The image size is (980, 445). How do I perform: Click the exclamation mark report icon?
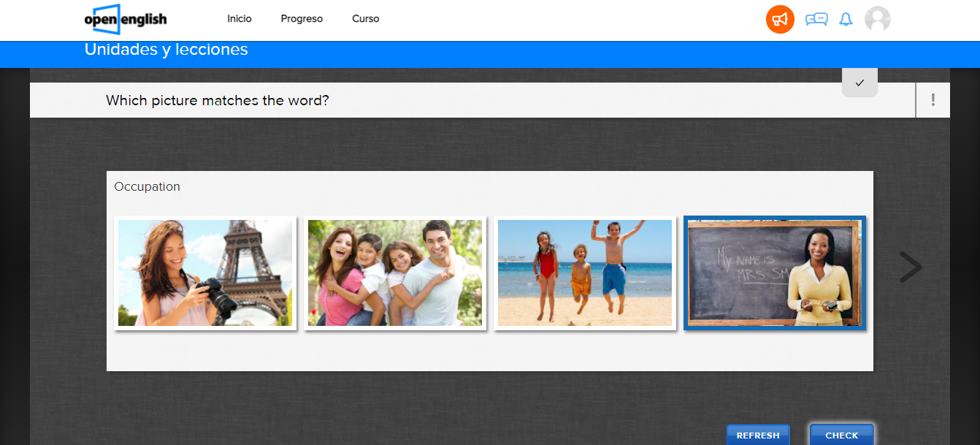pyautogui.click(x=933, y=100)
